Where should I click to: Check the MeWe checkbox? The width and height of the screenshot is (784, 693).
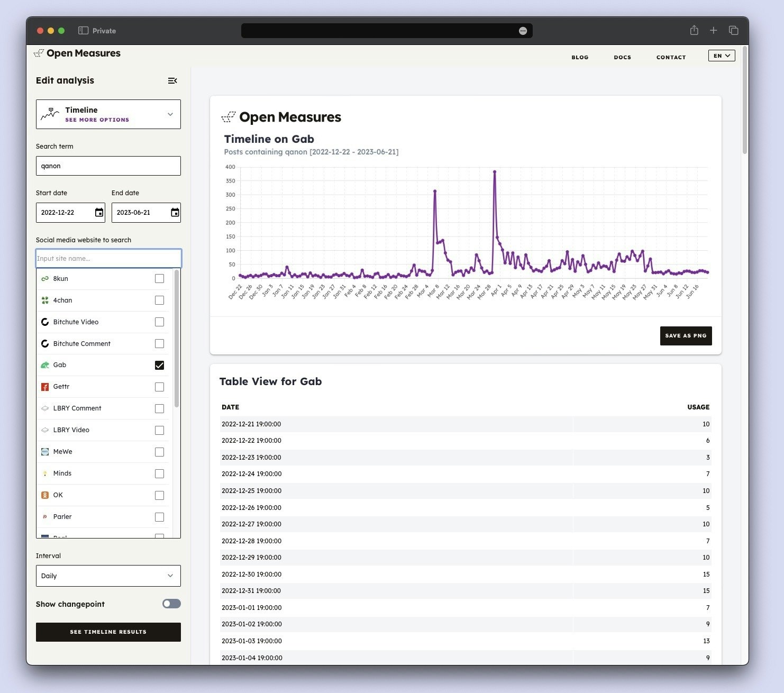pos(159,452)
